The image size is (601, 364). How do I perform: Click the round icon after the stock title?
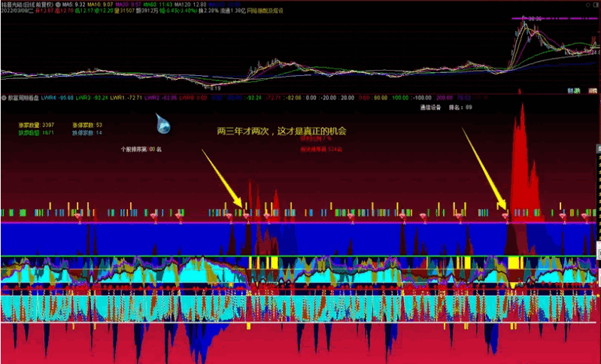click(x=58, y=5)
